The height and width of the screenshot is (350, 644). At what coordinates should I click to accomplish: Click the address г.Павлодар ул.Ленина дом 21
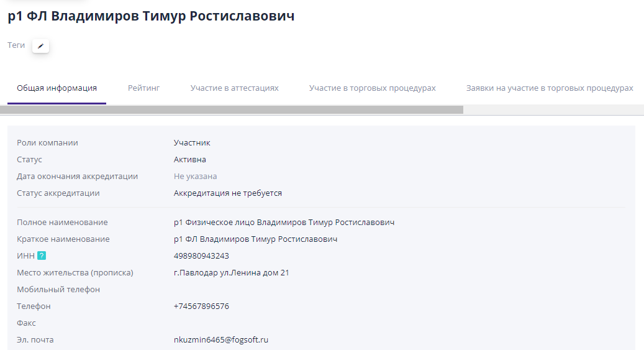coord(231,272)
